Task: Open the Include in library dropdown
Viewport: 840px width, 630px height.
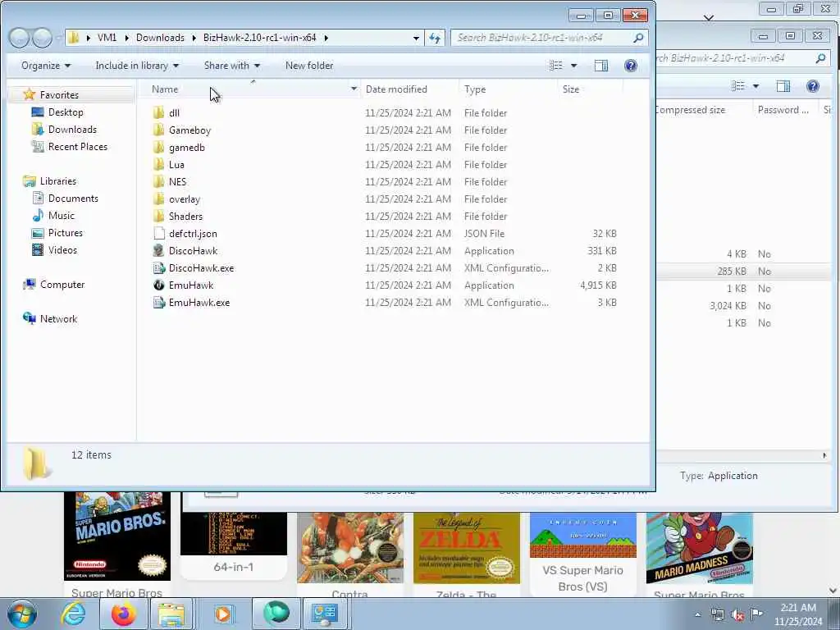Action: click(137, 66)
